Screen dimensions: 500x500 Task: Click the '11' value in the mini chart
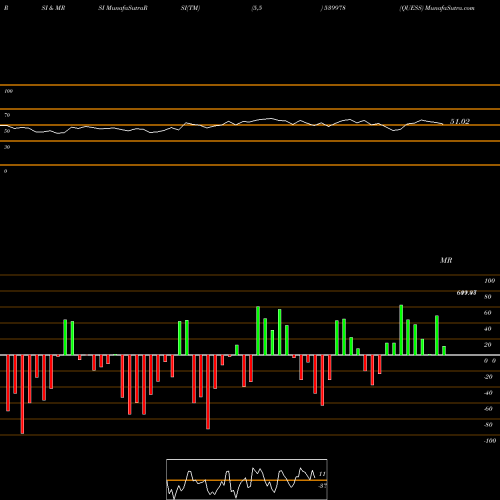[322, 474]
